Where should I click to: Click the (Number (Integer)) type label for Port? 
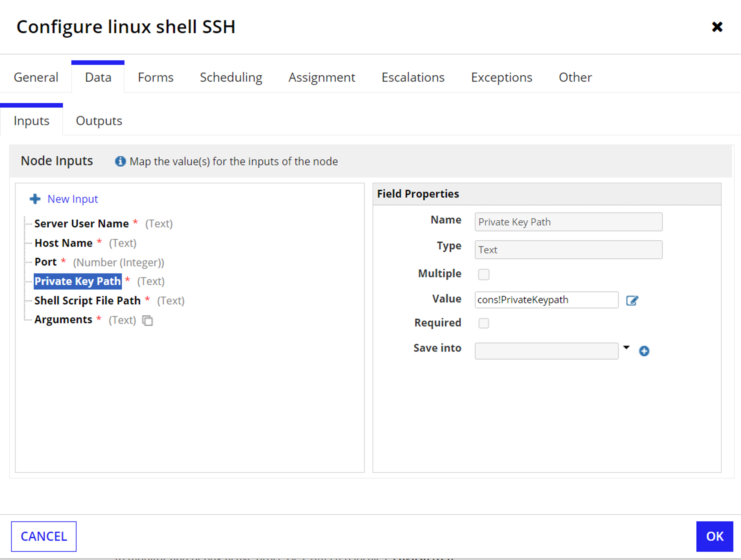coord(119,262)
